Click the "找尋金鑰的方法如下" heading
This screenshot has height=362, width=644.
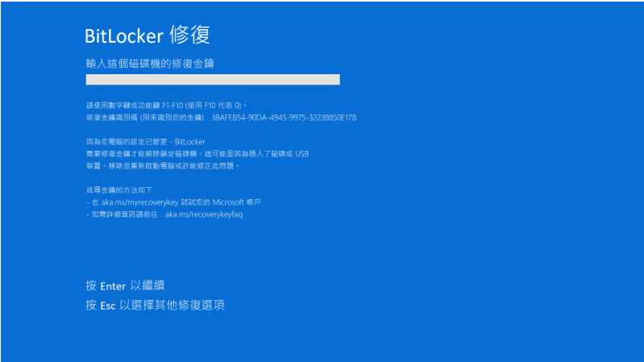click(x=118, y=189)
